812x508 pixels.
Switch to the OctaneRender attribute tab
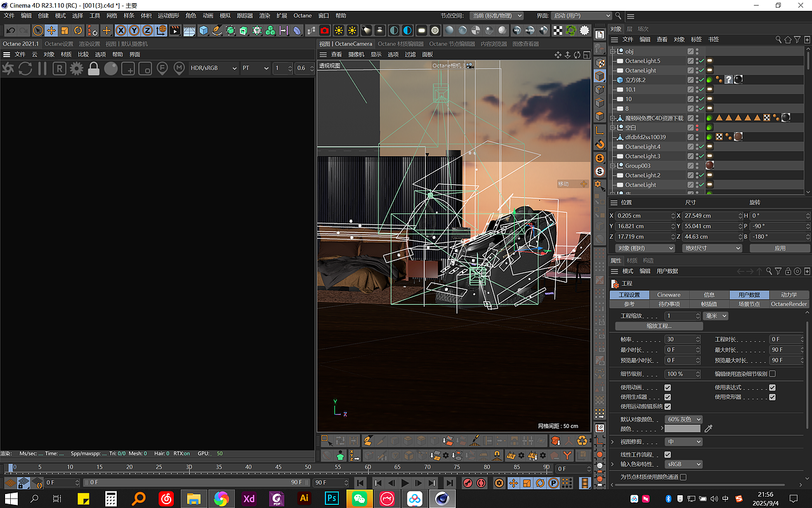[x=789, y=304]
